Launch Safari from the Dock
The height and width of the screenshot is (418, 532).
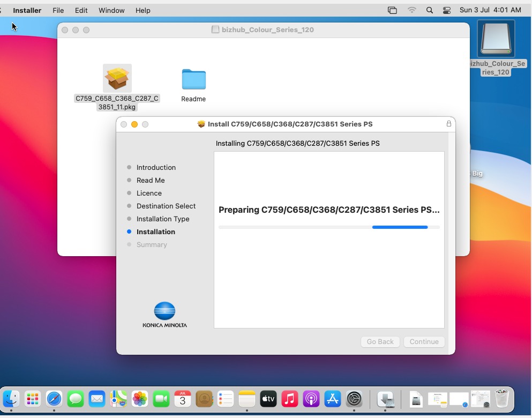[54, 399]
